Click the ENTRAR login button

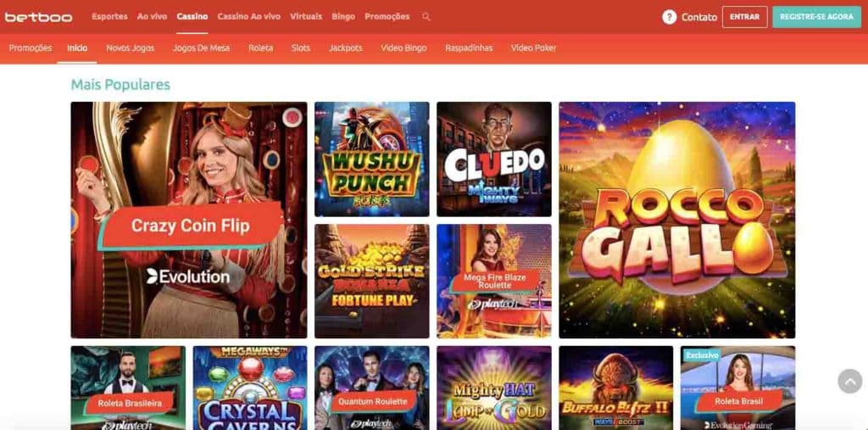tap(744, 17)
